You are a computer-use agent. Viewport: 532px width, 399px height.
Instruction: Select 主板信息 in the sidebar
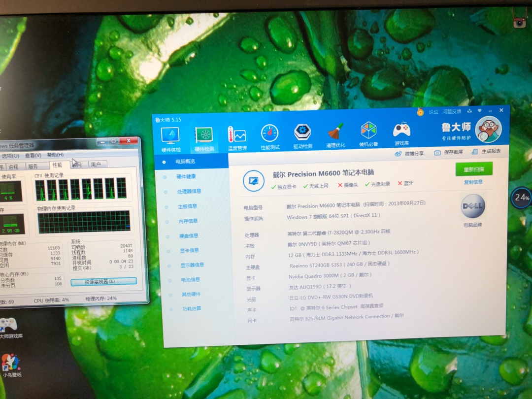point(187,206)
